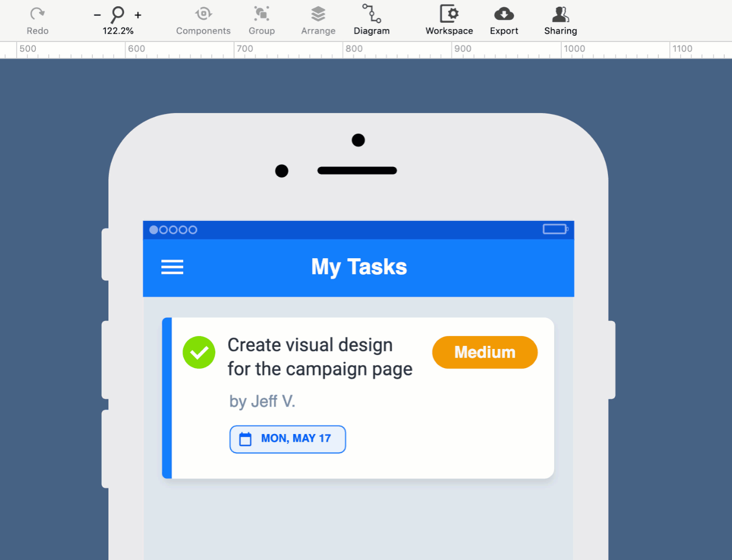Open the Workspace settings
The width and height of the screenshot is (732, 560).
[449, 14]
